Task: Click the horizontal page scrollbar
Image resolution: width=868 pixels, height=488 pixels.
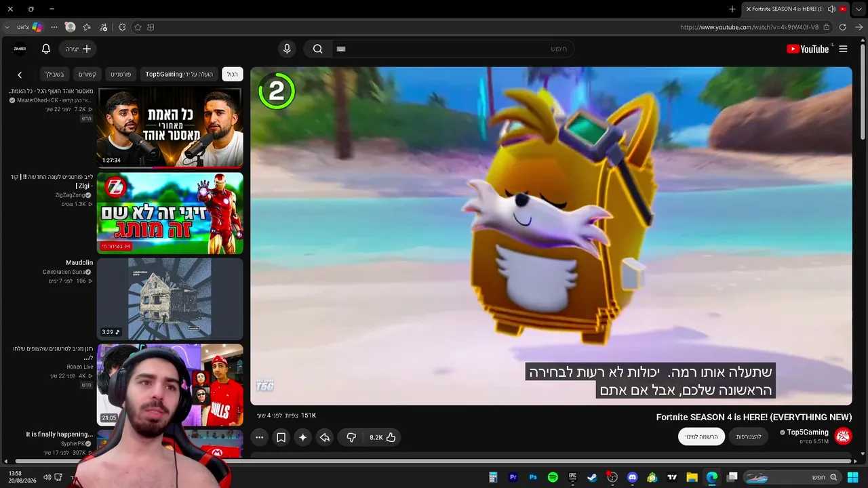Action: click(432, 462)
